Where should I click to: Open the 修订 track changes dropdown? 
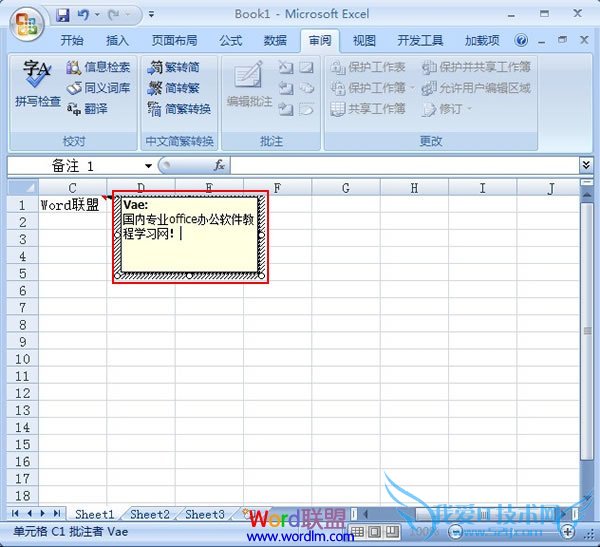(447, 109)
